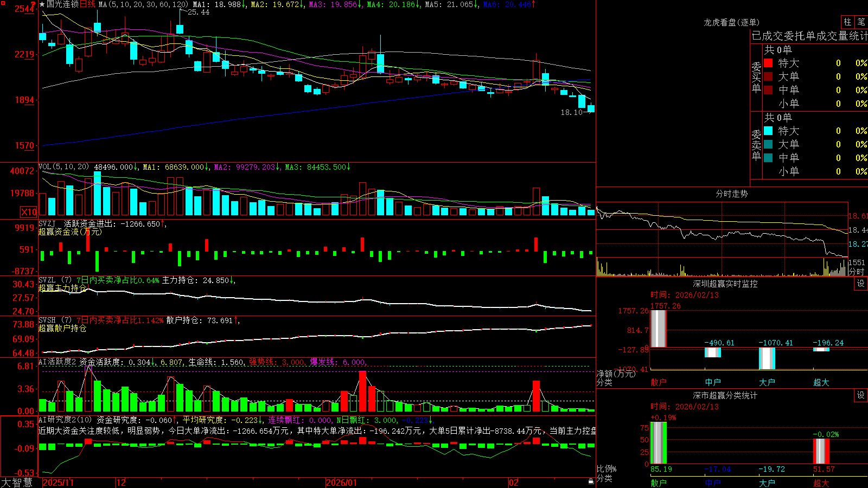This screenshot has height=488, width=868.
Task: Click the 国光连锁 stock name
Action: (x=63, y=4)
